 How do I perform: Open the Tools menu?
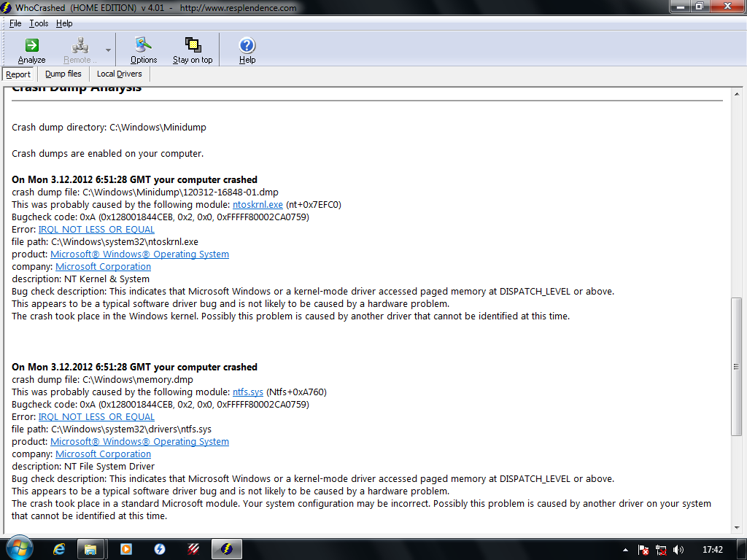click(39, 23)
